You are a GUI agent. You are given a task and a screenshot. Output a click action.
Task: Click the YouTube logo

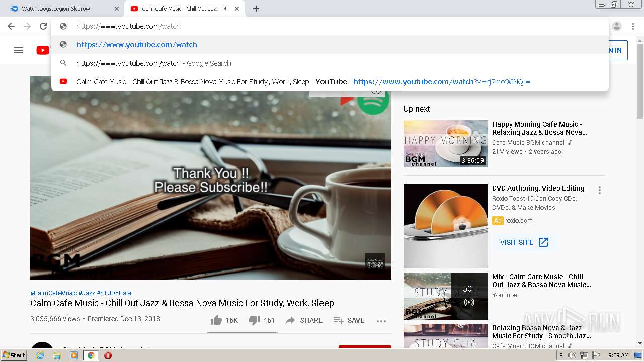(x=43, y=50)
